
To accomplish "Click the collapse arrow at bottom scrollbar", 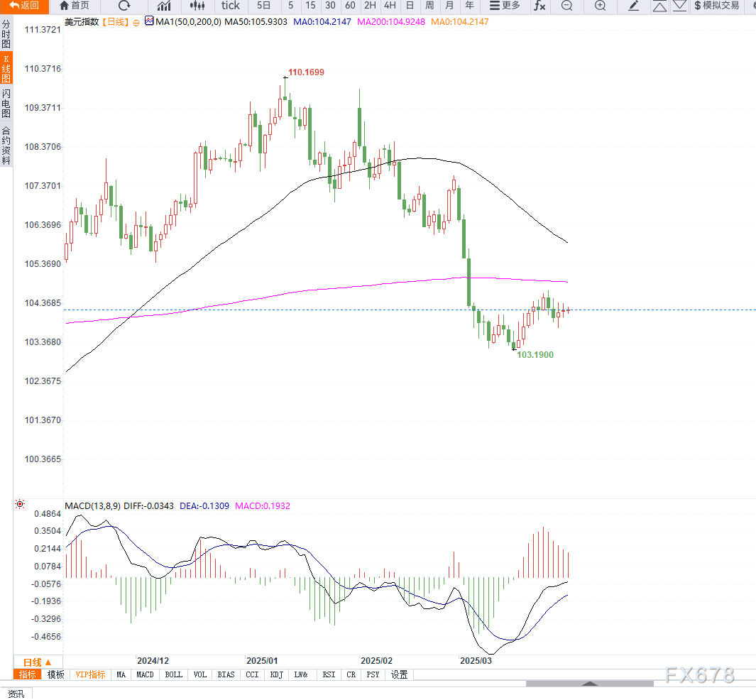I will [589, 684].
